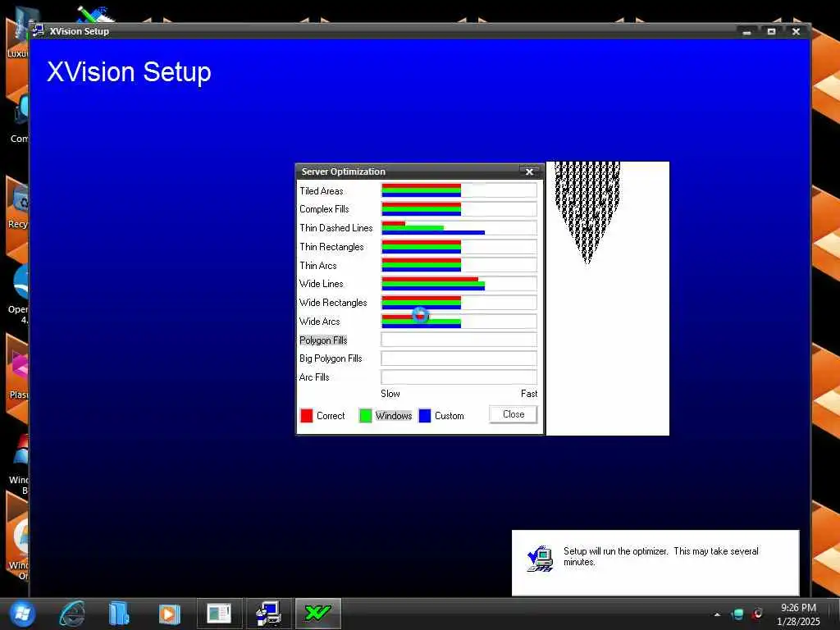Click the red security tray icon
The image size is (840, 630).
pos(757,614)
